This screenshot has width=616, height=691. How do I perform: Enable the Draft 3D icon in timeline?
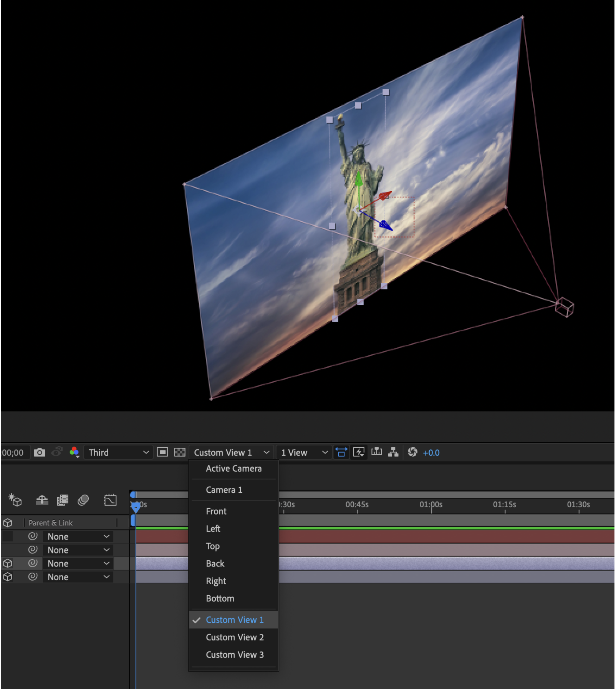[x=15, y=500]
